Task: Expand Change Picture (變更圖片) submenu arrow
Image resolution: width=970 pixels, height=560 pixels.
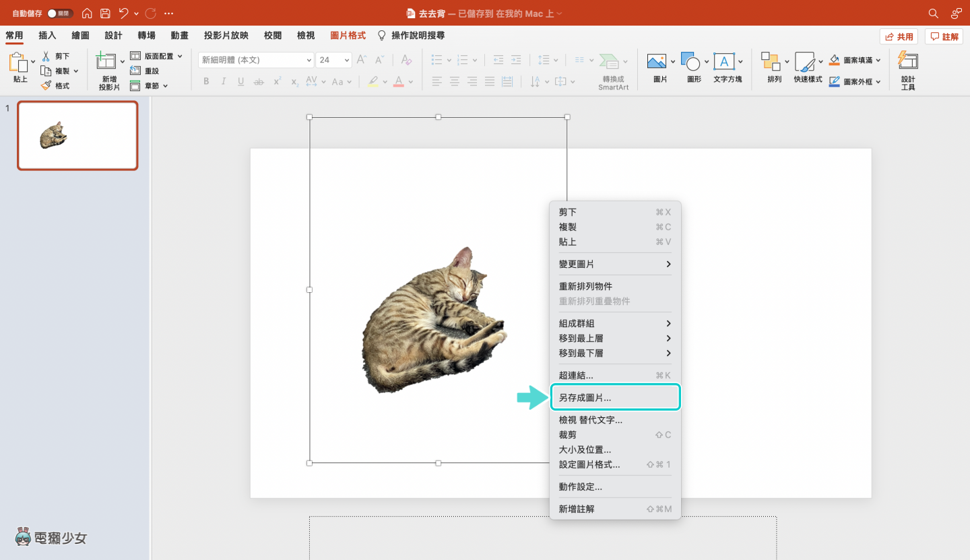Action: coord(668,264)
